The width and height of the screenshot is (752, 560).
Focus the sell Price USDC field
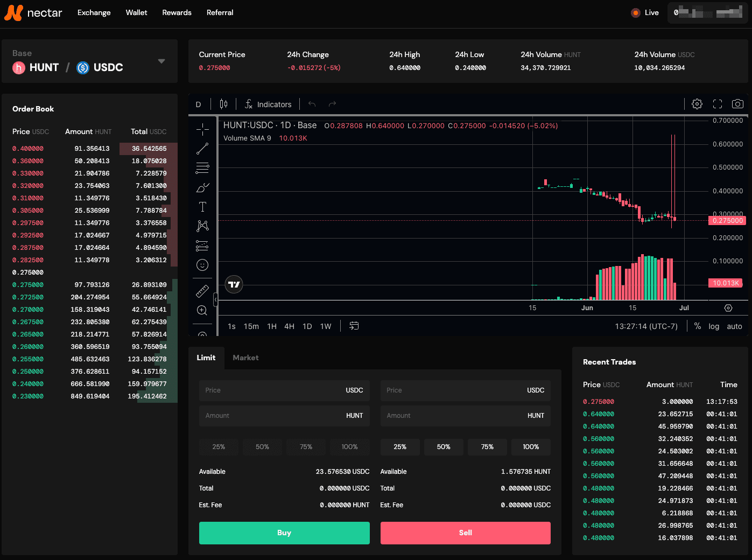click(466, 390)
